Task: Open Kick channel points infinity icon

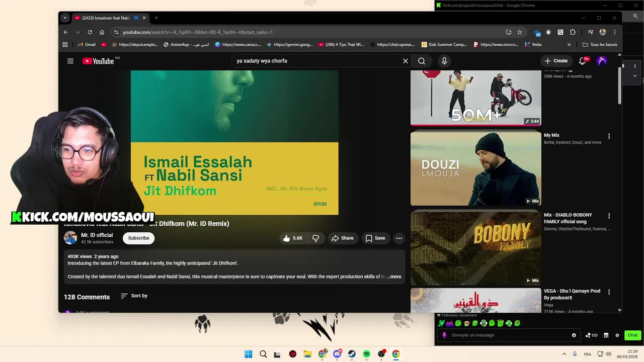Action: [592, 335]
